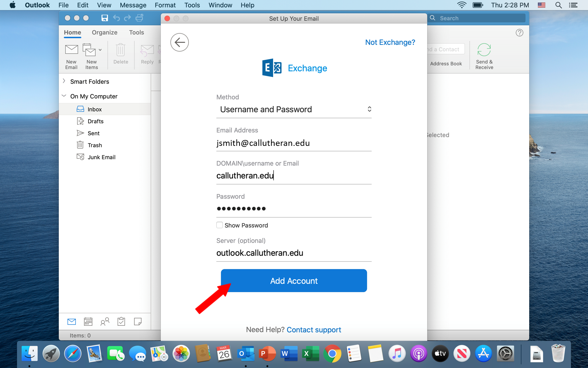The image size is (588, 368).
Task: Click Send & Receive in ribbon
Action: click(484, 57)
